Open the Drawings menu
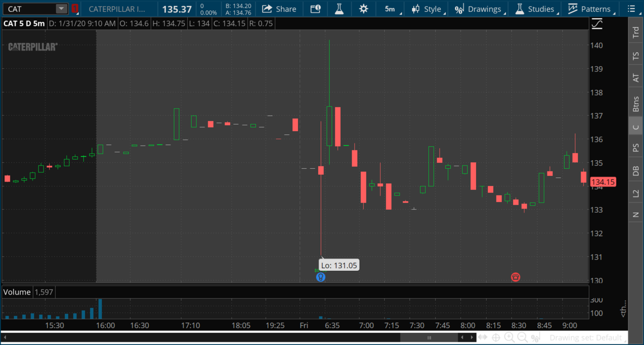Viewport: 644px width, 345px height. [479, 9]
